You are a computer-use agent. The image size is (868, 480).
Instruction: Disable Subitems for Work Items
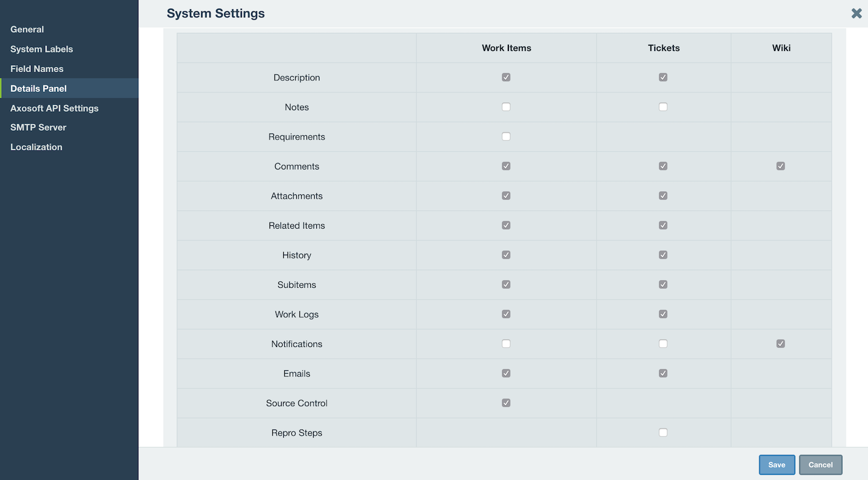pyautogui.click(x=506, y=285)
